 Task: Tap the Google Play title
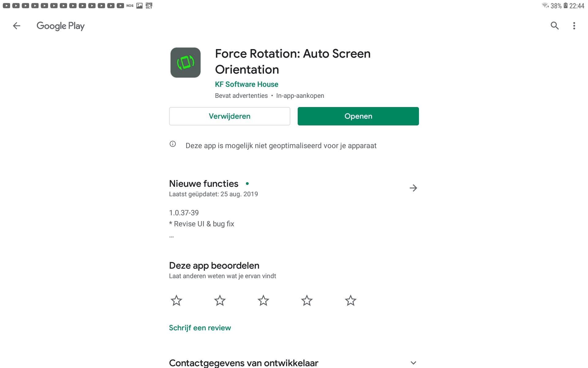[x=61, y=26]
